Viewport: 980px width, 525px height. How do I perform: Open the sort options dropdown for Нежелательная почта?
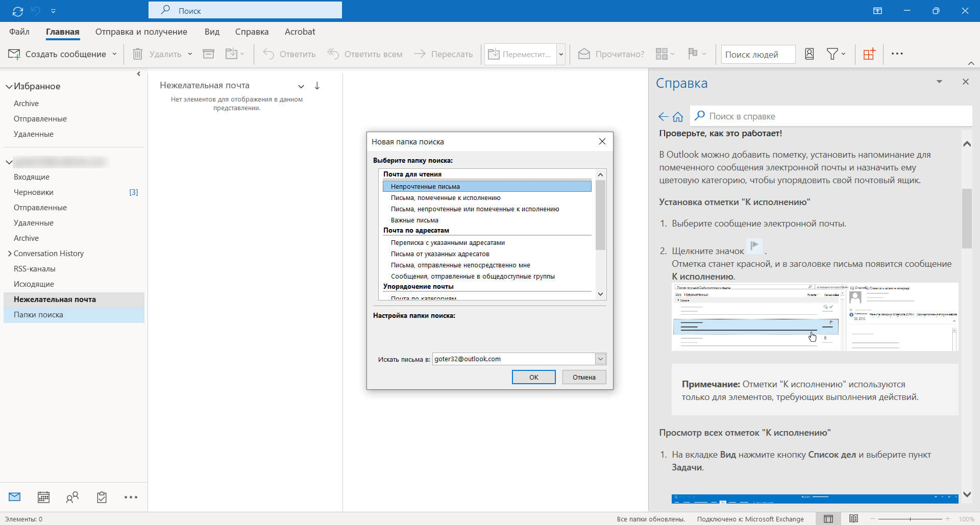(301, 86)
